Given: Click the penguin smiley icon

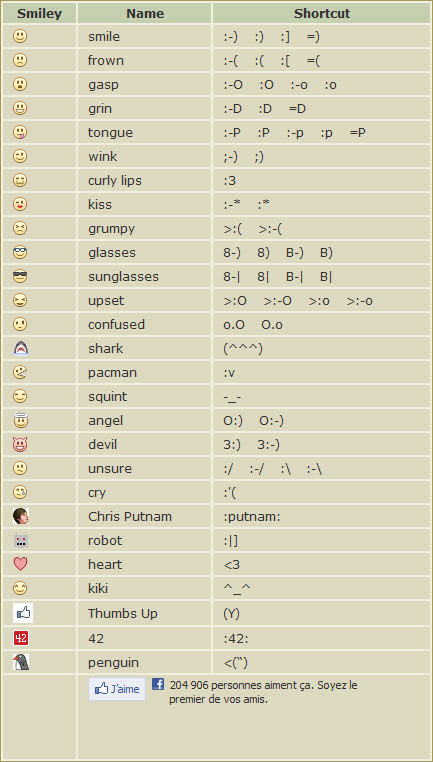Looking at the screenshot, I should click(20, 662).
